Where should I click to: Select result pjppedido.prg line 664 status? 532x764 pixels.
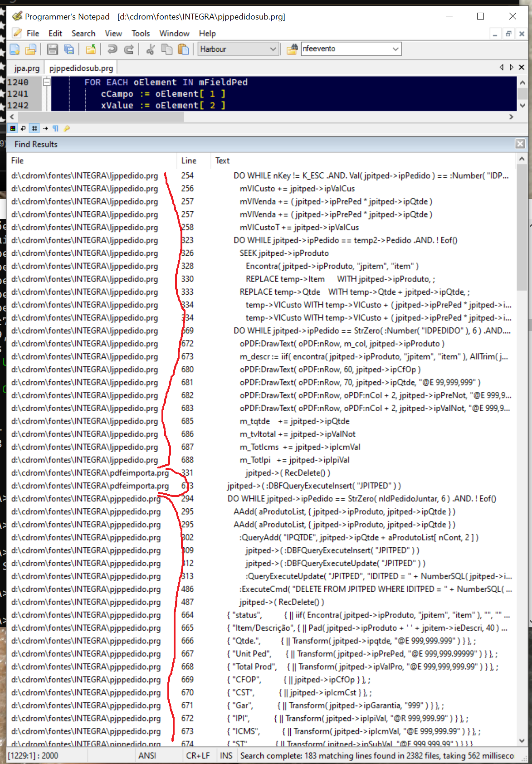coord(261,615)
